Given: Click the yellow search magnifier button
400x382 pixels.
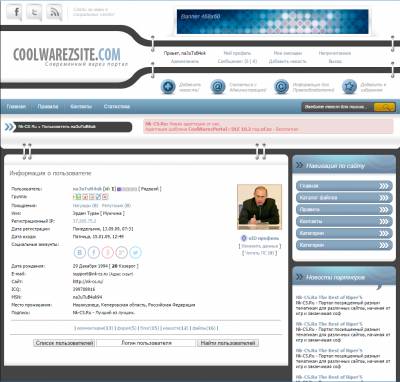Looking at the screenshot, I should coord(385,107).
